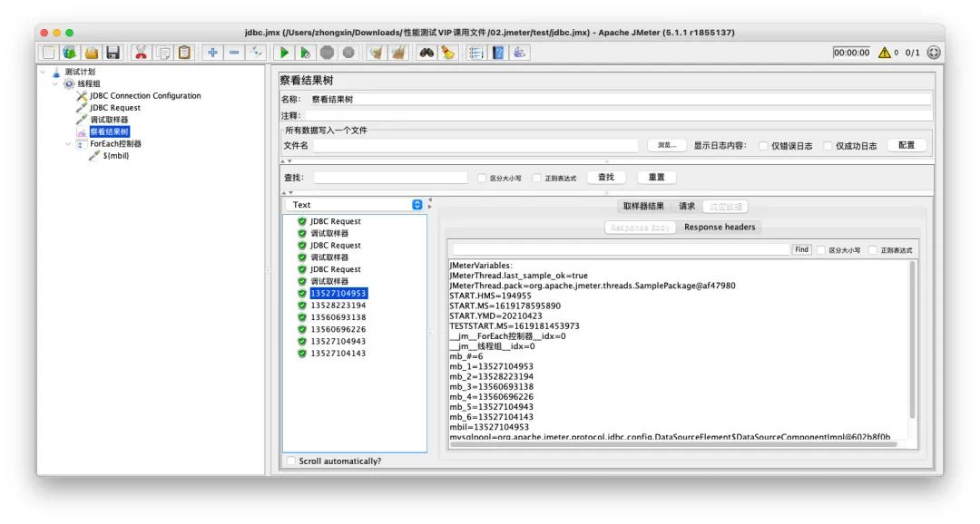Open the Function Helper list icon
The width and height of the screenshot is (980, 524).
click(476, 53)
